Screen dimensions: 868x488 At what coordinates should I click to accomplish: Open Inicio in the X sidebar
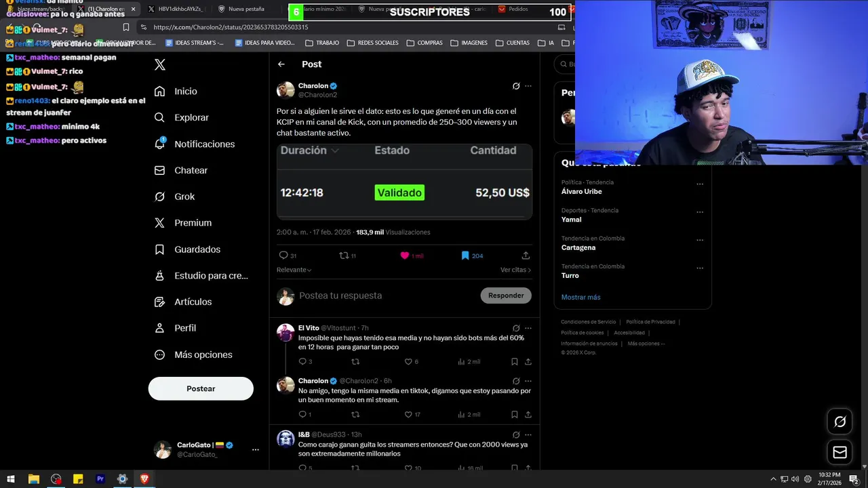click(176, 91)
